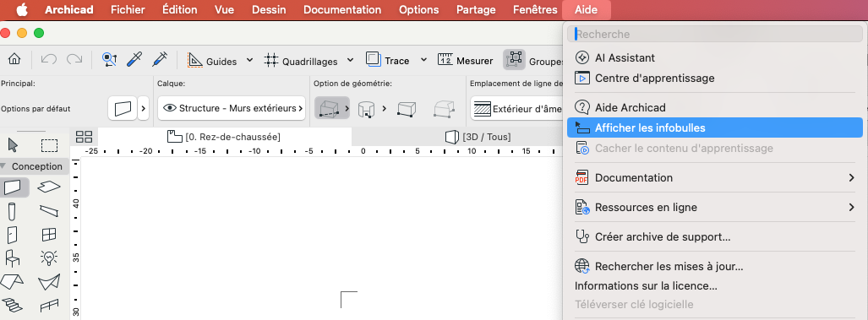Open Centre d'apprentissage

(x=715, y=78)
